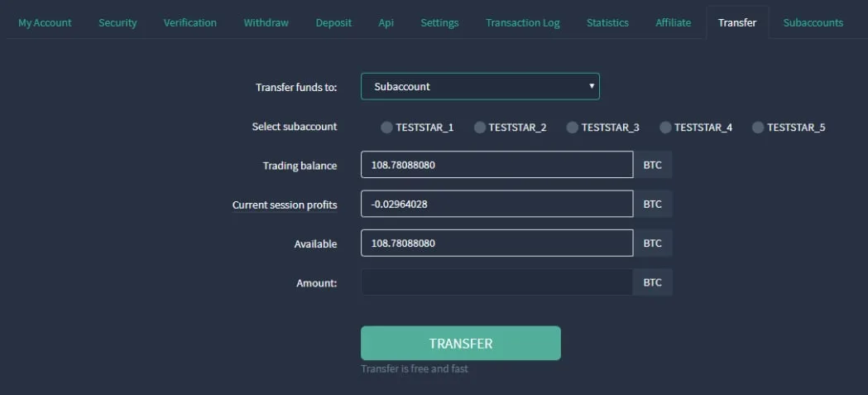The width and height of the screenshot is (868, 395).
Task: Switch to the Statistics tab
Action: pyautogui.click(x=607, y=22)
